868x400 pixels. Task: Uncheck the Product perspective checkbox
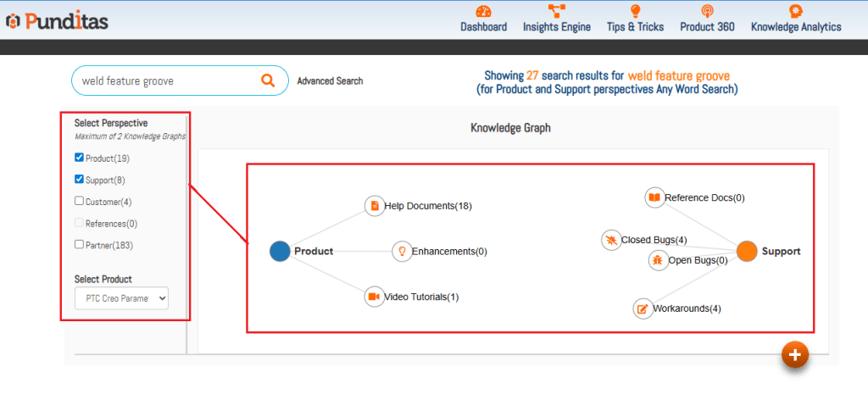(x=80, y=158)
